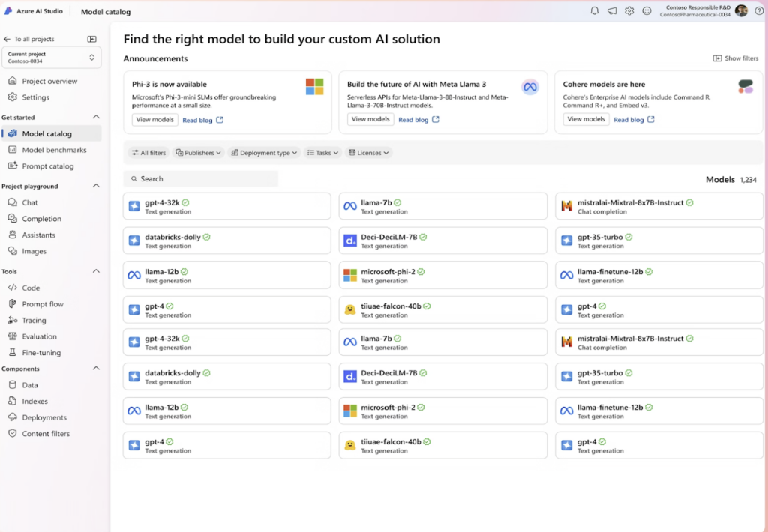The height and width of the screenshot is (532, 768).
Task: Open the notifications bell
Action: tap(594, 10)
